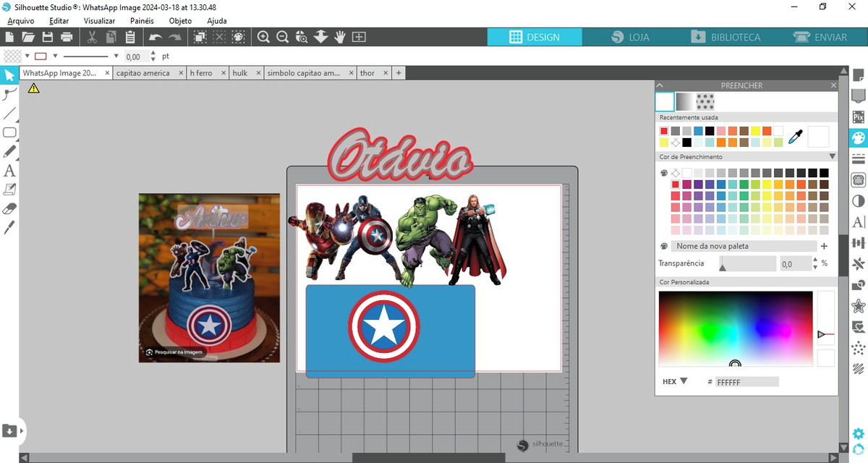This screenshot has height=463, width=868.
Task: Click the Deselect All toolbar icon
Action: coord(218,37)
